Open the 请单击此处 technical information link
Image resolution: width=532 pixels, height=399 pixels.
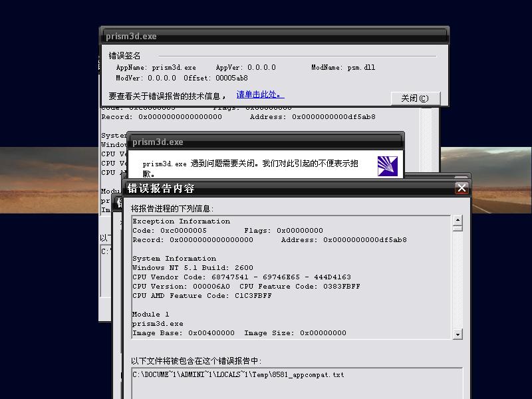pos(260,94)
